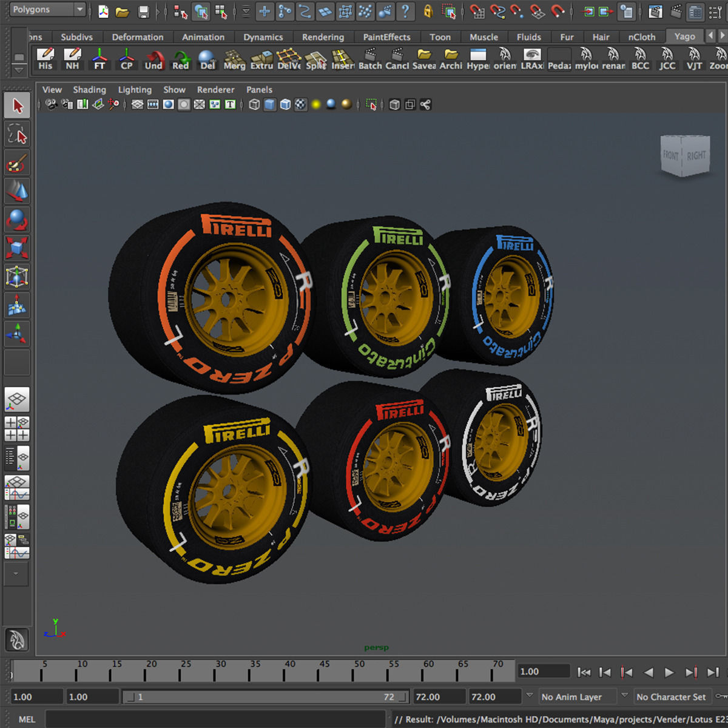
Task: Open the Shading menu in viewport
Action: point(89,89)
